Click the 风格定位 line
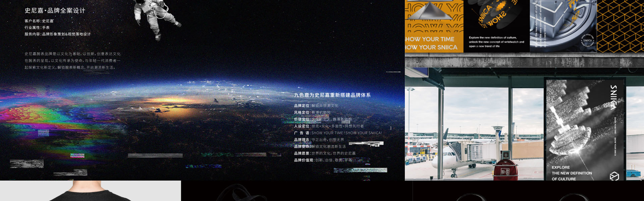Screen dimensions: 644x201 click(312, 113)
